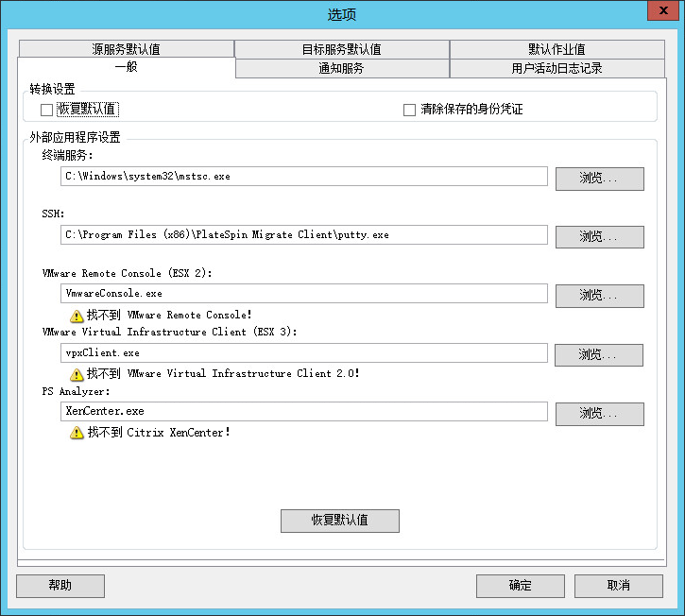Click warning icon beside VMware Remote Console message

77,316
